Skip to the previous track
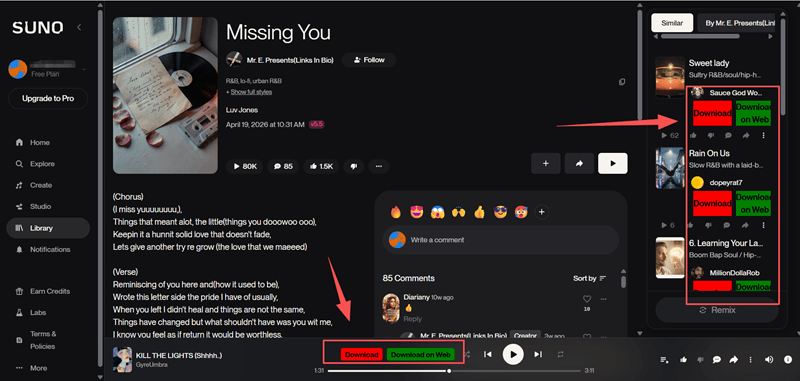Image resolution: width=800 pixels, height=381 pixels. click(x=488, y=354)
